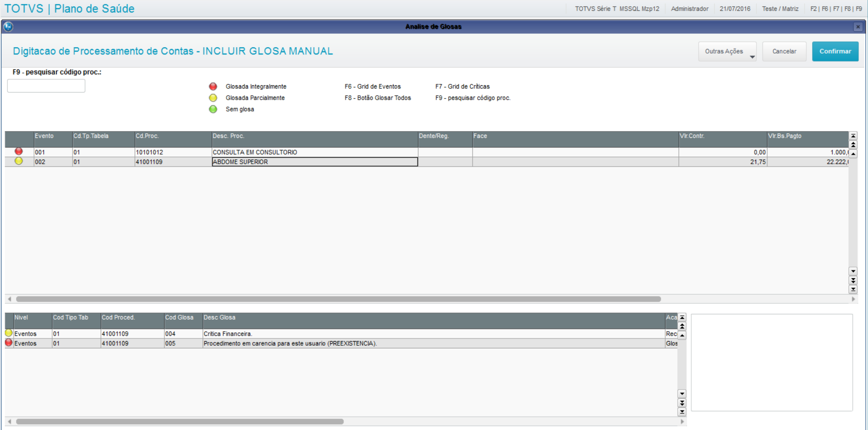Click the TOTVS globe icon in the title bar
The height and width of the screenshot is (430, 868).
pos(8,27)
